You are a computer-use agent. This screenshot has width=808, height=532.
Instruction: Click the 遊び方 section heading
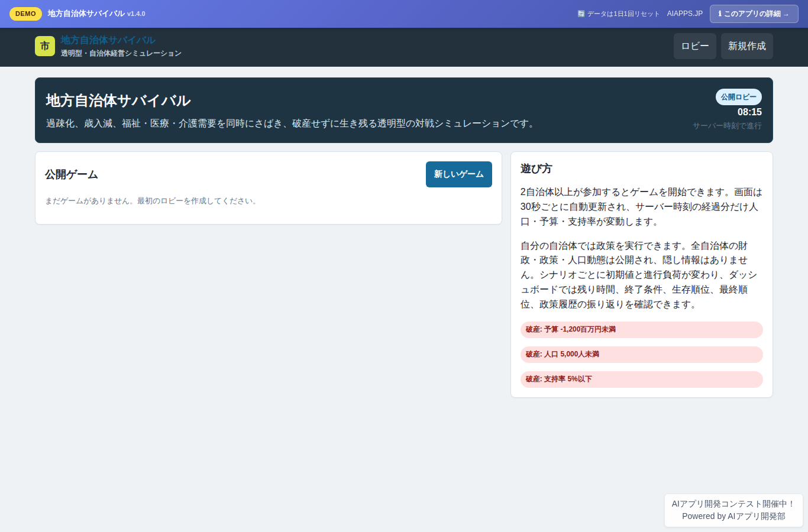pyautogui.click(x=536, y=168)
